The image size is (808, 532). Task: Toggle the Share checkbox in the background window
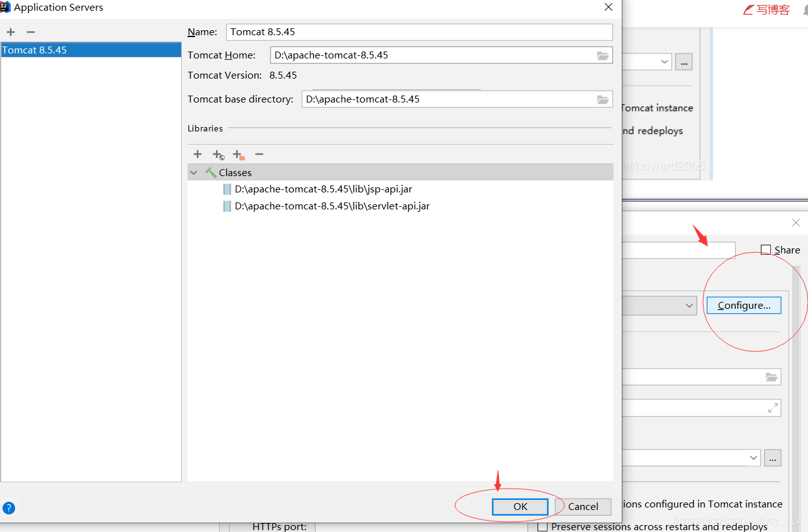pos(766,250)
